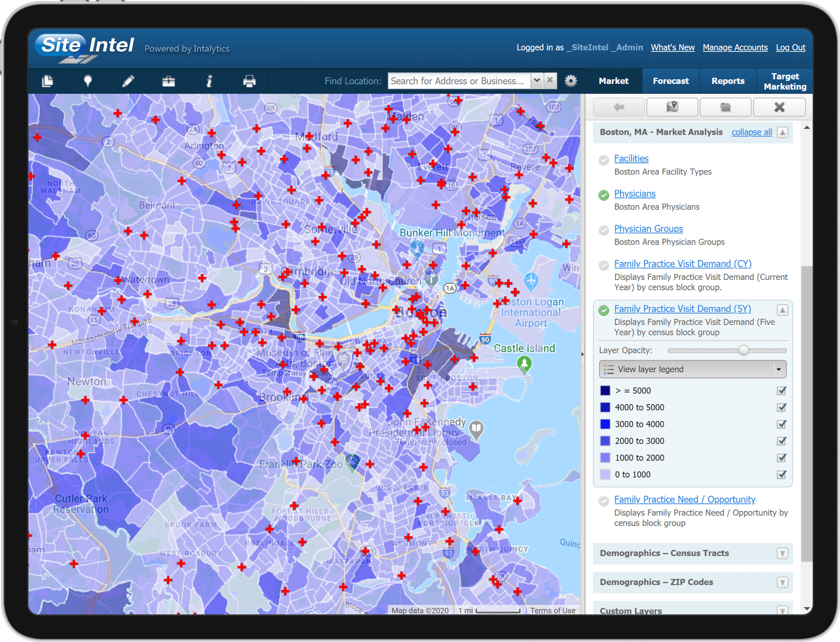Collapse Family Practice Visit Demand (5Y) panel
Image resolution: width=840 pixels, height=642 pixels.
[x=782, y=310]
